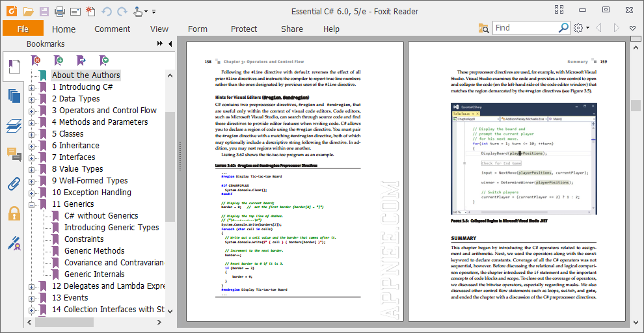
Task: Open the Attachments paperclip panel
Action: point(14,183)
